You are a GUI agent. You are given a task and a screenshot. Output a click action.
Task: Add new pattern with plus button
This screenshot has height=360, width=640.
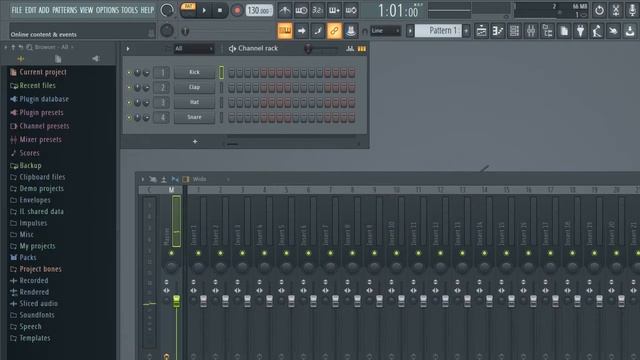click(466, 31)
